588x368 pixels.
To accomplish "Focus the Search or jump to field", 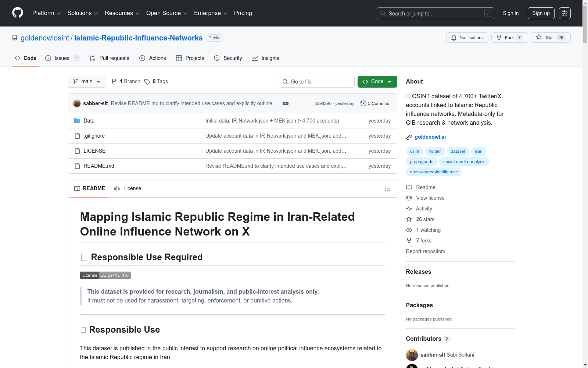I will pos(435,13).
